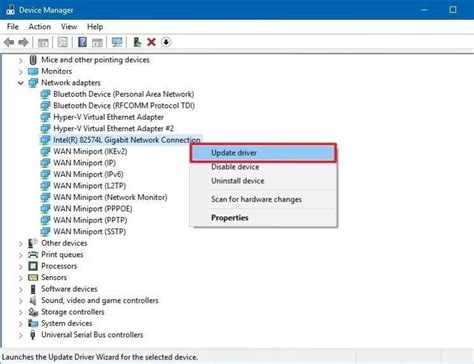Click the blue Help question-mark icon

click(x=82, y=42)
